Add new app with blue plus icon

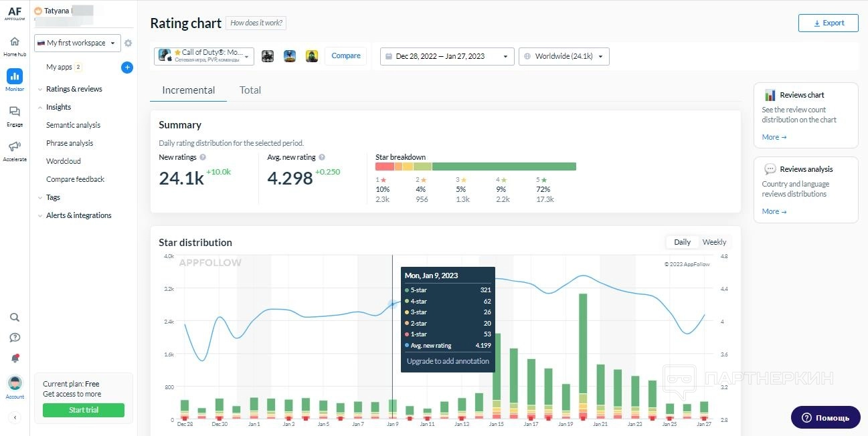click(127, 68)
